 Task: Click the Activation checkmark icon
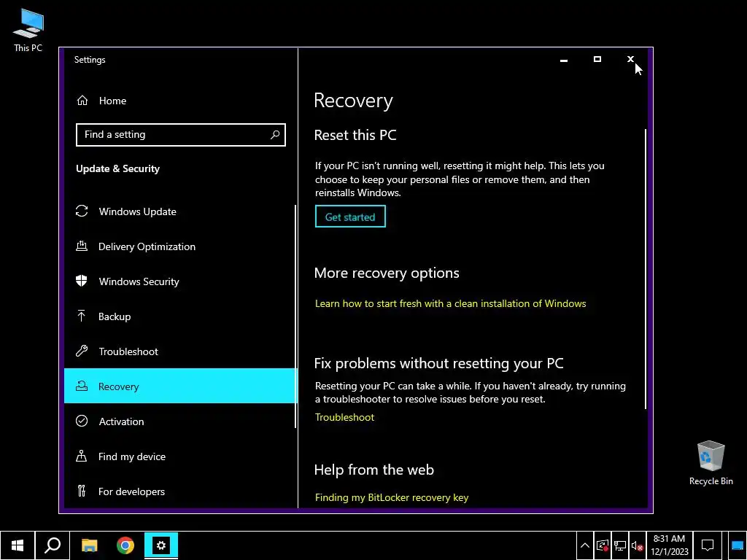pos(82,421)
